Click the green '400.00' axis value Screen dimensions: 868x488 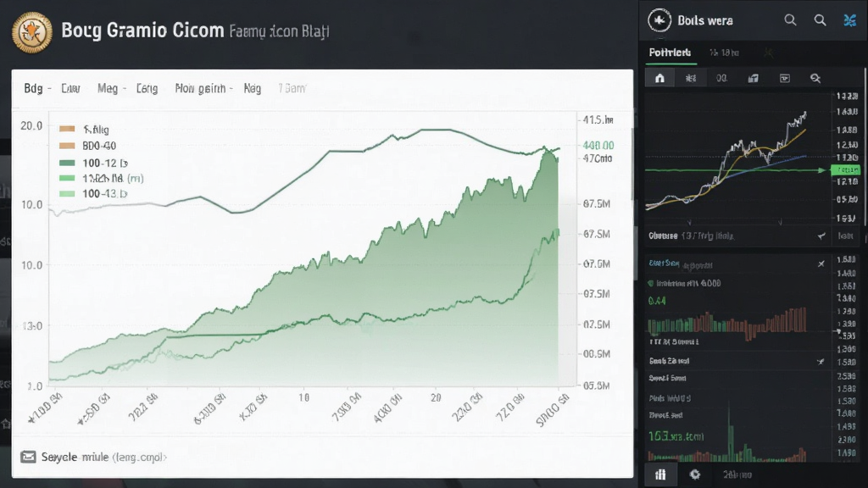pyautogui.click(x=598, y=146)
